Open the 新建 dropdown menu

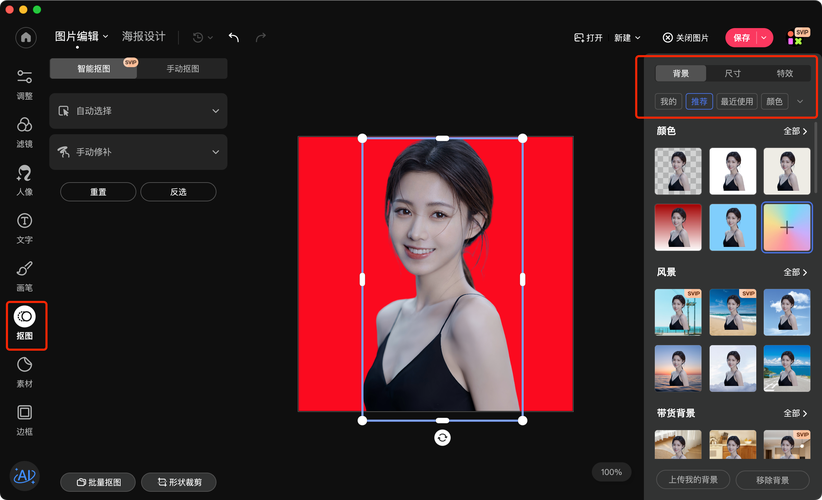[x=627, y=38]
